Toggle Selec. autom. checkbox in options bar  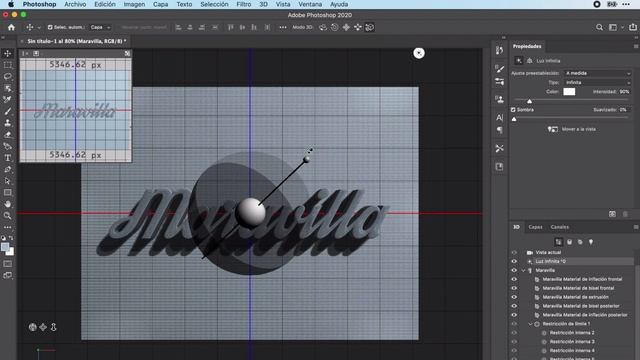click(x=50, y=27)
